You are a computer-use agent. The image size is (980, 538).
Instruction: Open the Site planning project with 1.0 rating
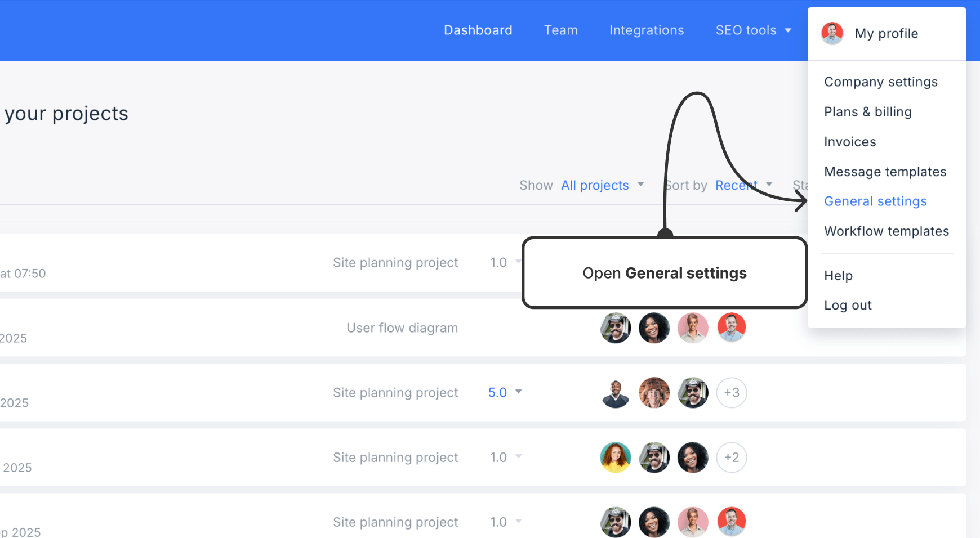[x=395, y=262]
